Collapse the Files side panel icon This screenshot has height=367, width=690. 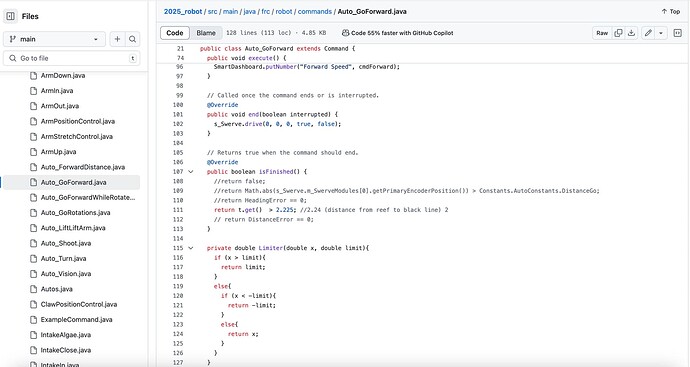tap(11, 16)
